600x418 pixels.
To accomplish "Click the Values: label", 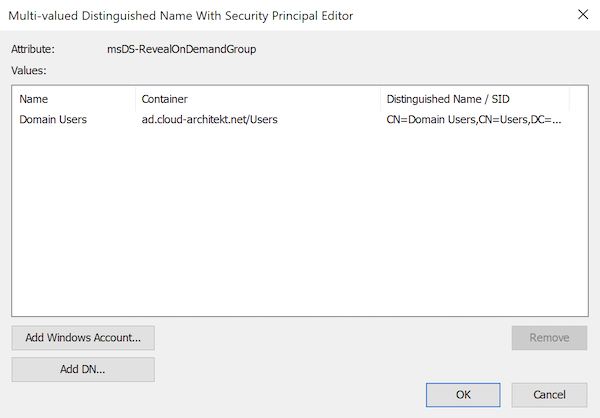I will point(29,70).
